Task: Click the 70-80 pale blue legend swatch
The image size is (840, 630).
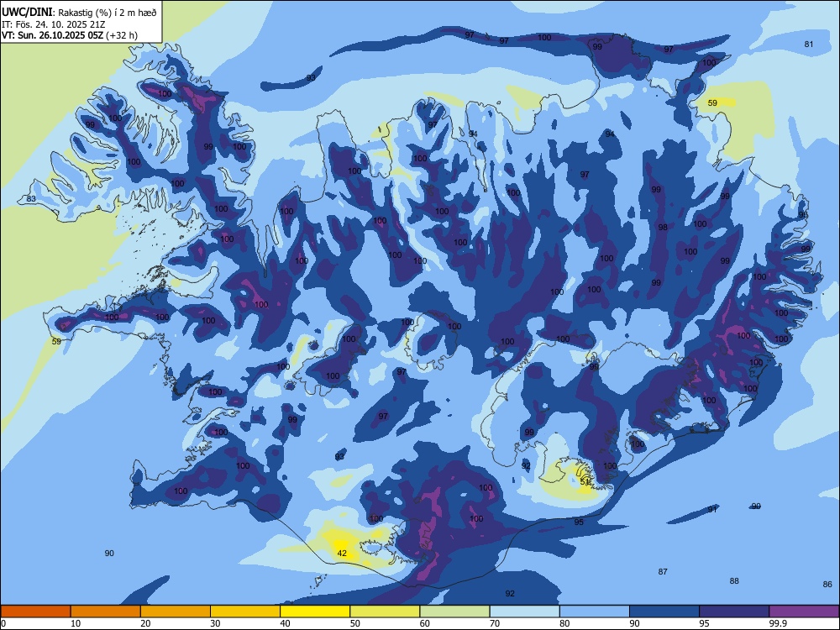Action: 524,612
